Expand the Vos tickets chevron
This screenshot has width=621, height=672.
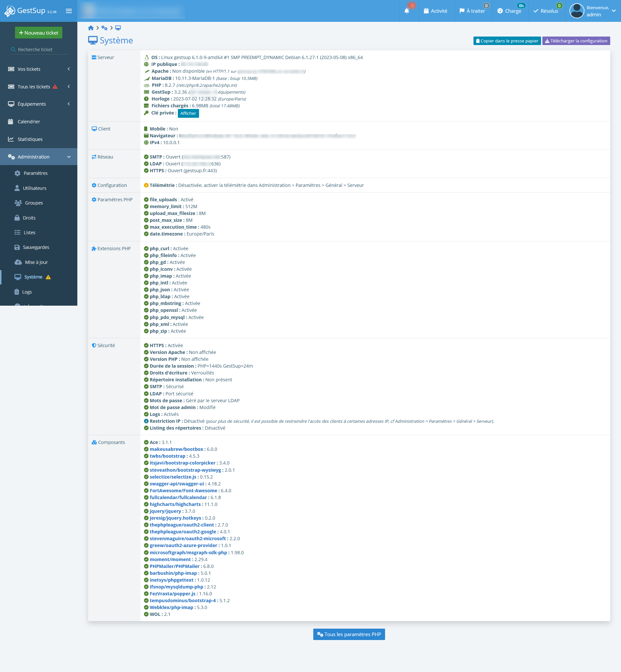(x=69, y=69)
